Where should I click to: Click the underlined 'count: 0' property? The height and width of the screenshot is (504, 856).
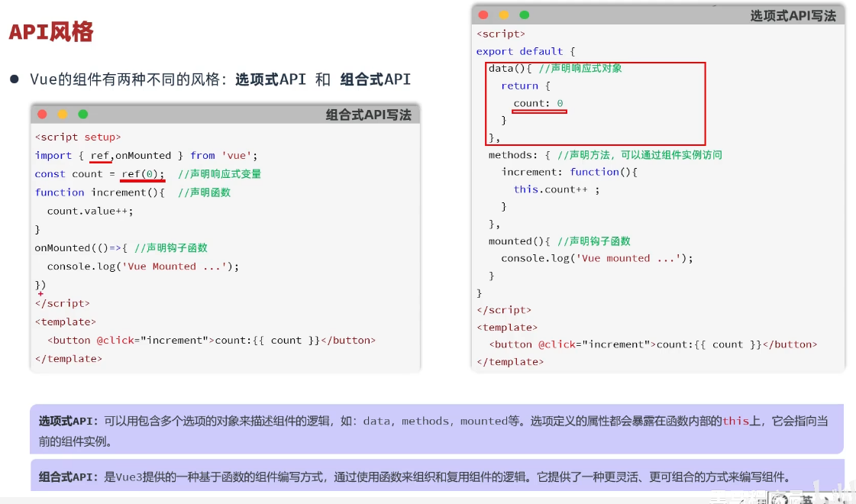click(x=538, y=103)
